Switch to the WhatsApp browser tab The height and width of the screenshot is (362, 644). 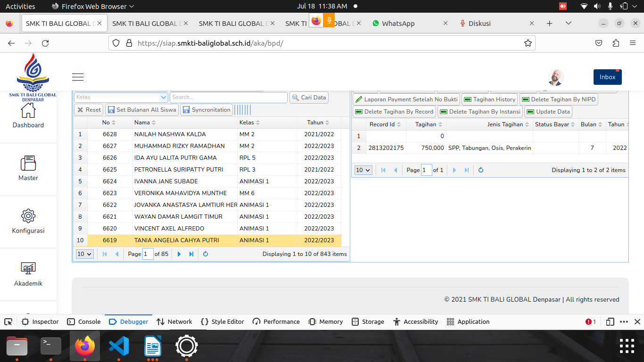tap(398, 24)
